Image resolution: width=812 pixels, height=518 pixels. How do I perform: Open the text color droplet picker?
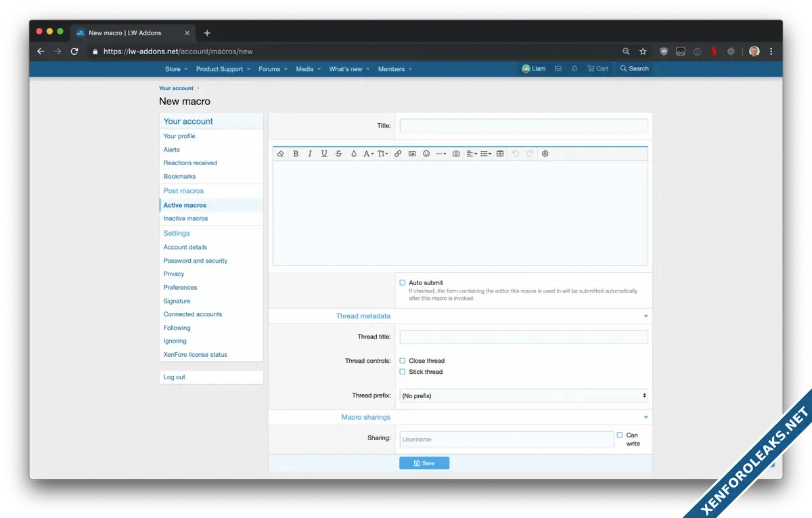353,154
